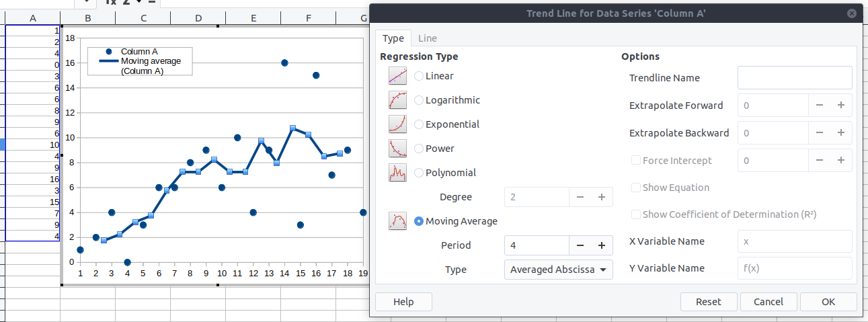The width and height of the screenshot is (868, 322).
Task: Click the Trendline Name text field
Action: (x=795, y=78)
